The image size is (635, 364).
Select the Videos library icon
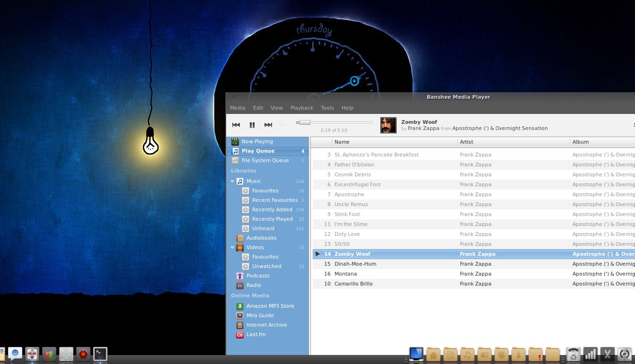[x=240, y=247]
